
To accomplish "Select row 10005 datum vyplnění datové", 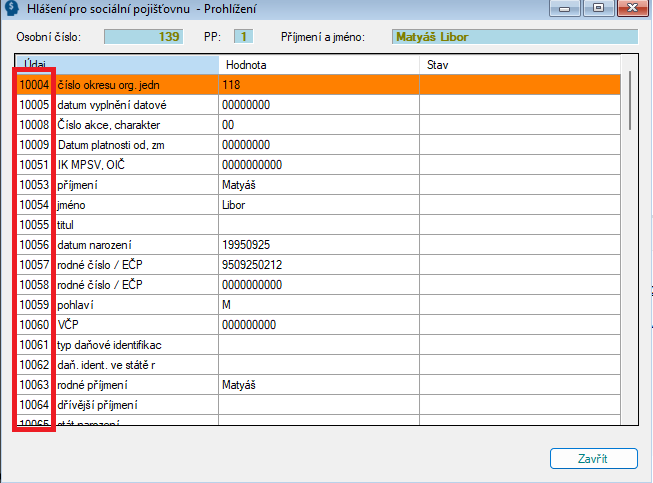I will (318, 105).
